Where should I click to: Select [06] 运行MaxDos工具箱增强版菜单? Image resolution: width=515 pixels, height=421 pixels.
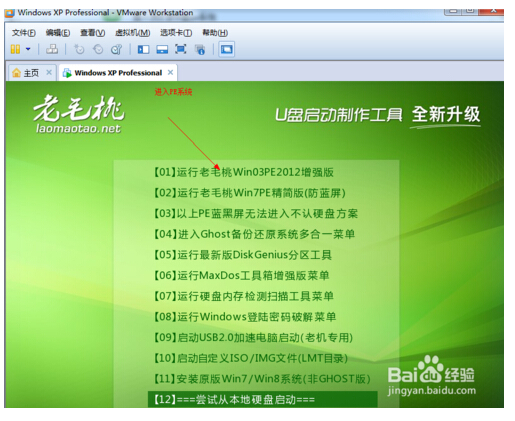(241, 276)
